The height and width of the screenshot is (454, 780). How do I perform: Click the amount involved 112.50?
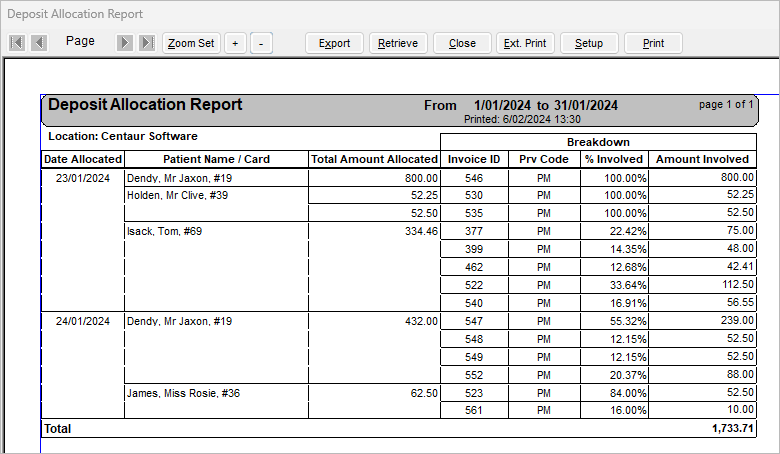[x=738, y=284]
